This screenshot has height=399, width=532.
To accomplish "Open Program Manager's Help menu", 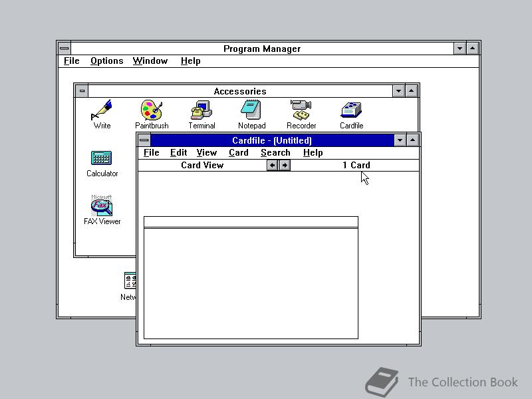I will tap(190, 61).
